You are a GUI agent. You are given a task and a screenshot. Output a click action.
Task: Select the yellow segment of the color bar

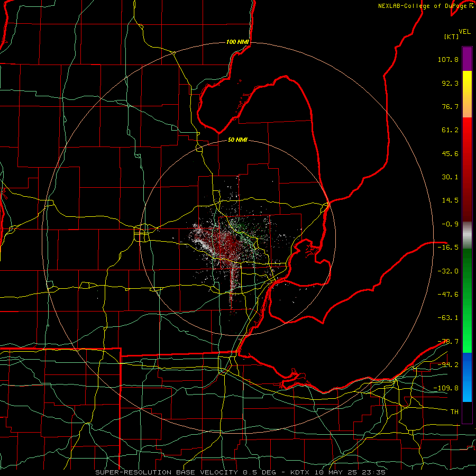pyautogui.click(x=467, y=94)
